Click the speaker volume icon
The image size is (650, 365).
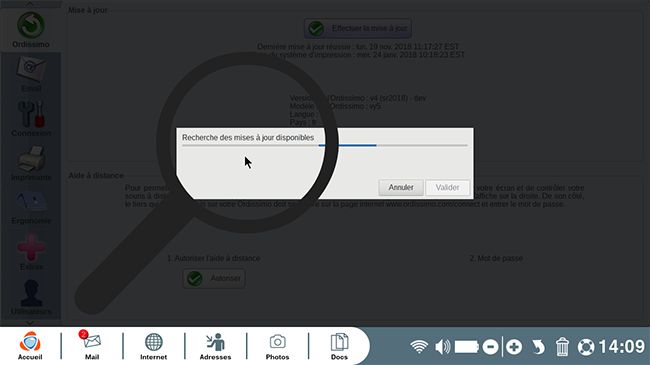(442, 346)
